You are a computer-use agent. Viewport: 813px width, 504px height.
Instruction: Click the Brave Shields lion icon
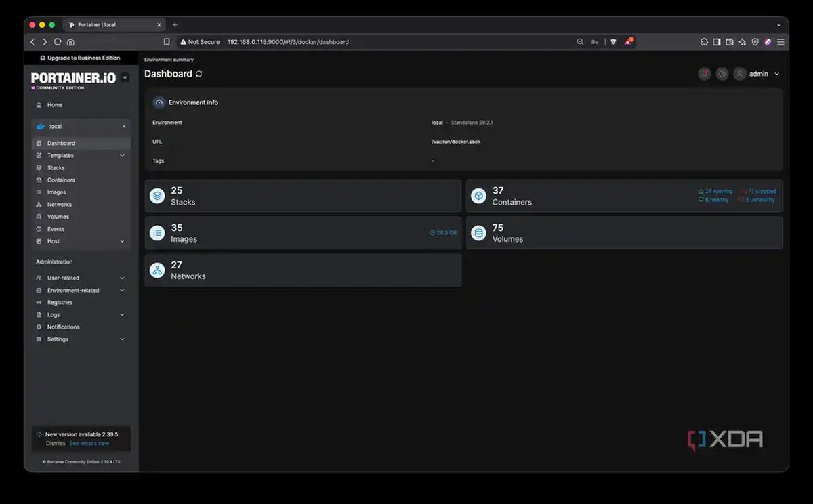pos(613,42)
